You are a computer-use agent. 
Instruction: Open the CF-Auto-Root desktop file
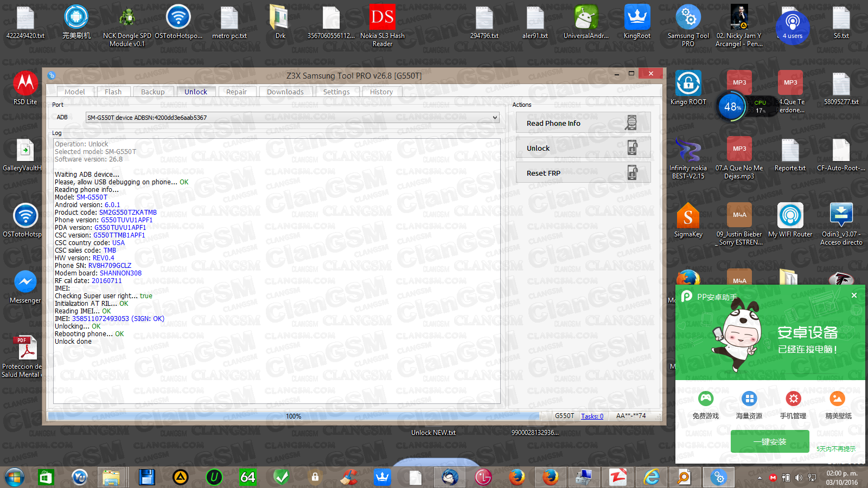coord(841,155)
